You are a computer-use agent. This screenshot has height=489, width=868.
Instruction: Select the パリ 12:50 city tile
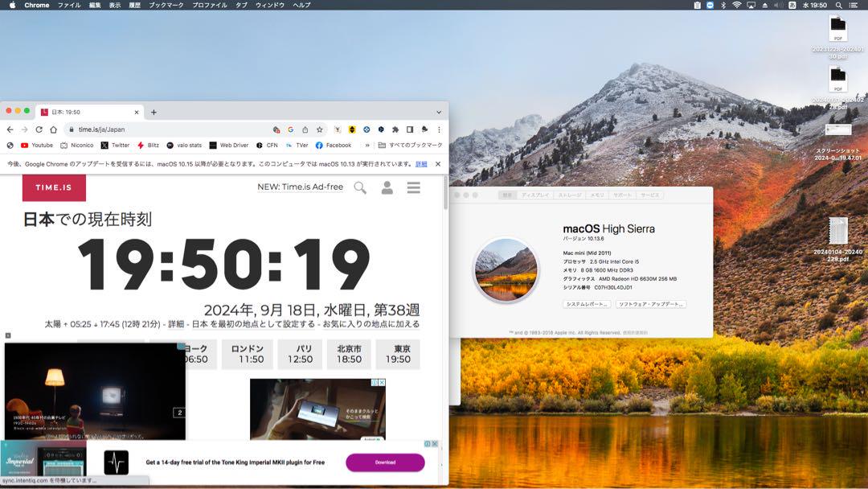coord(301,354)
